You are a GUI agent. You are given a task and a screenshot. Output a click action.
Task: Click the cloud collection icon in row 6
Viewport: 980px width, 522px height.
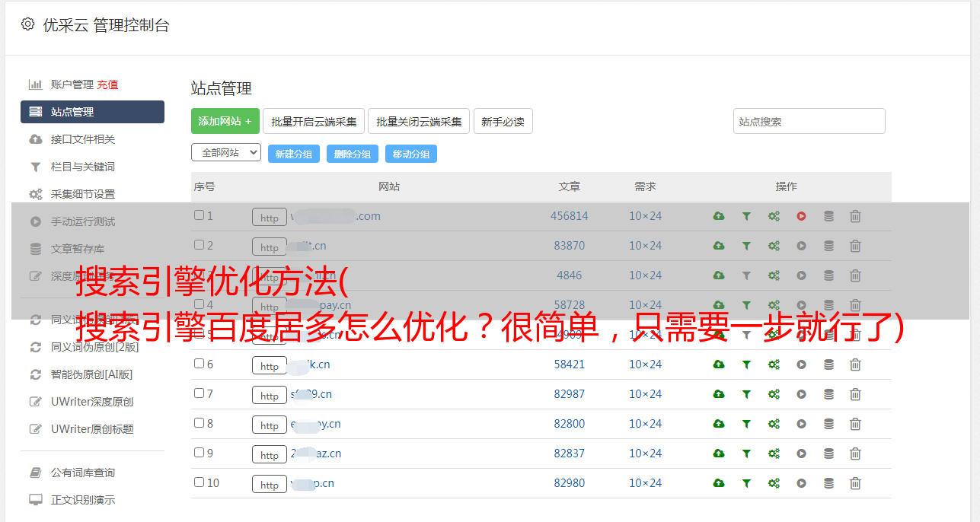click(719, 364)
